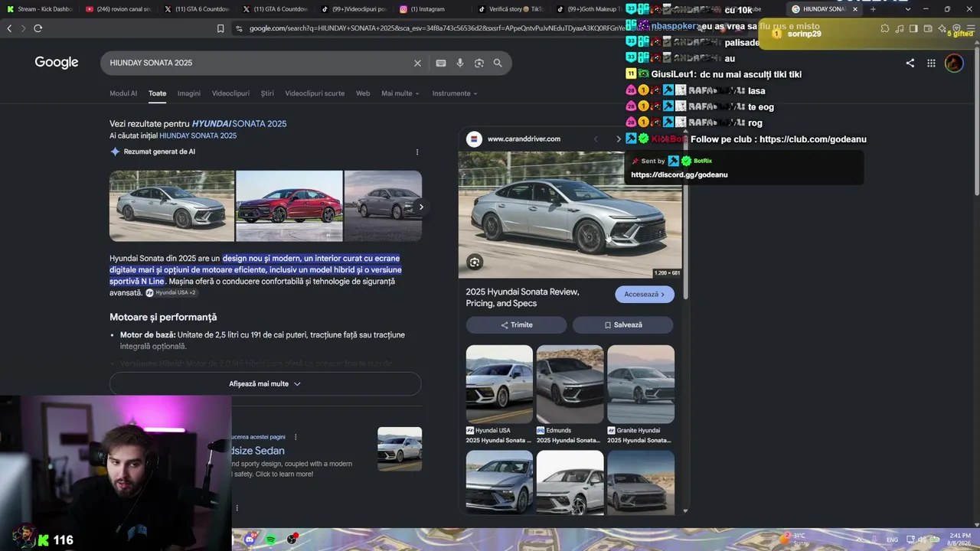Screen dimensions: 980x551
Task: Open the Google apps grid
Action: [931, 63]
